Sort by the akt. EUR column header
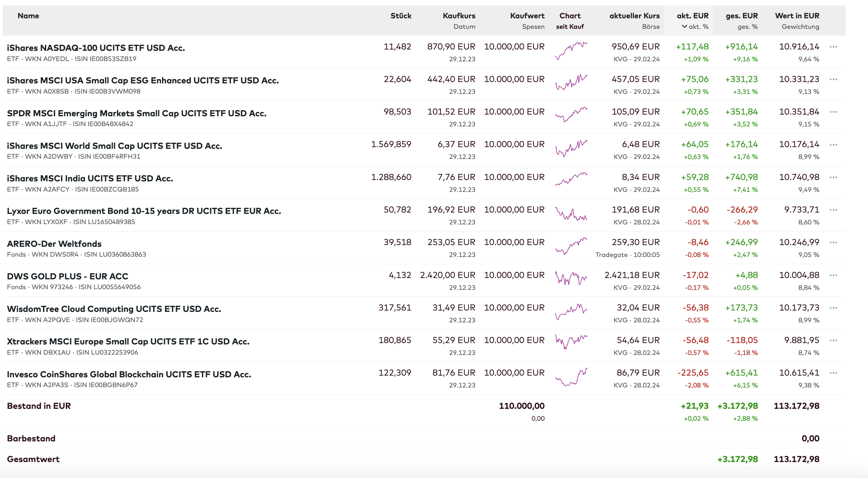 [692, 16]
